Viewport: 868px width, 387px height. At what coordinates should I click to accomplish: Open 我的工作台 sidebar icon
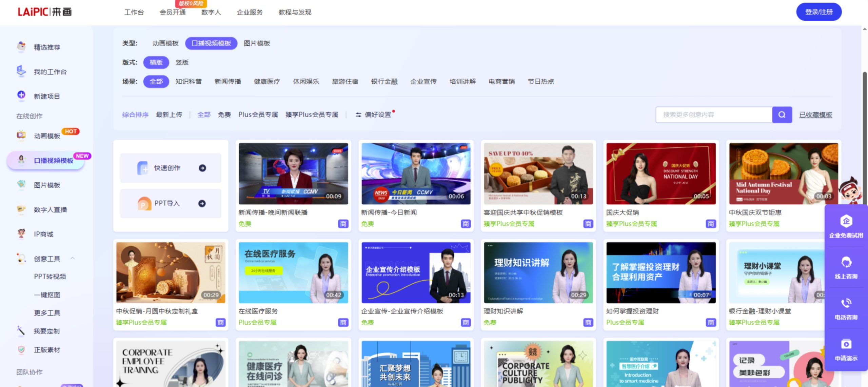(x=21, y=71)
